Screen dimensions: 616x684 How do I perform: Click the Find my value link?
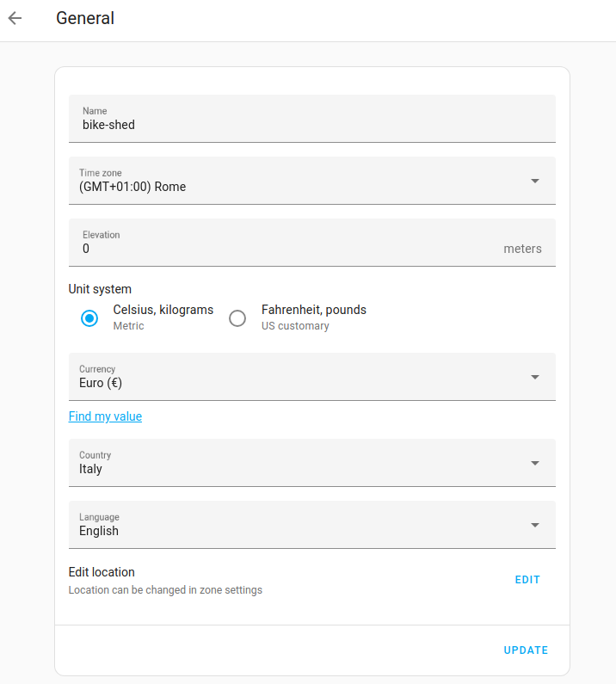[105, 416]
